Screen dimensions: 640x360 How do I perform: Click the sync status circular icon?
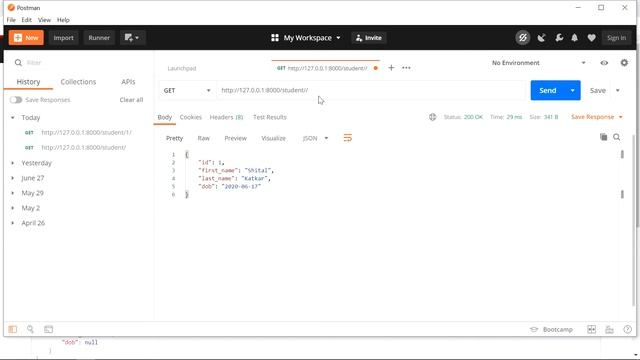[x=522, y=38]
